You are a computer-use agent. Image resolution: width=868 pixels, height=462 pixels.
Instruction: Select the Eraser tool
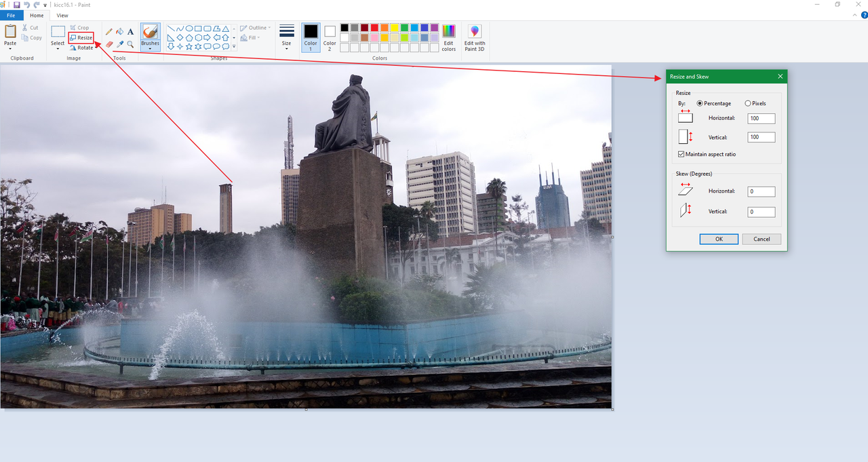[x=109, y=44]
